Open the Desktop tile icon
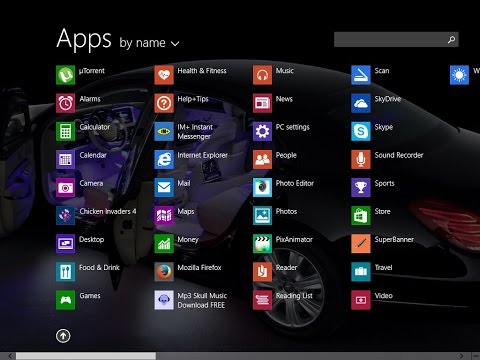Image resolution: width=480 pixels, height=360 pixels. 65,244
